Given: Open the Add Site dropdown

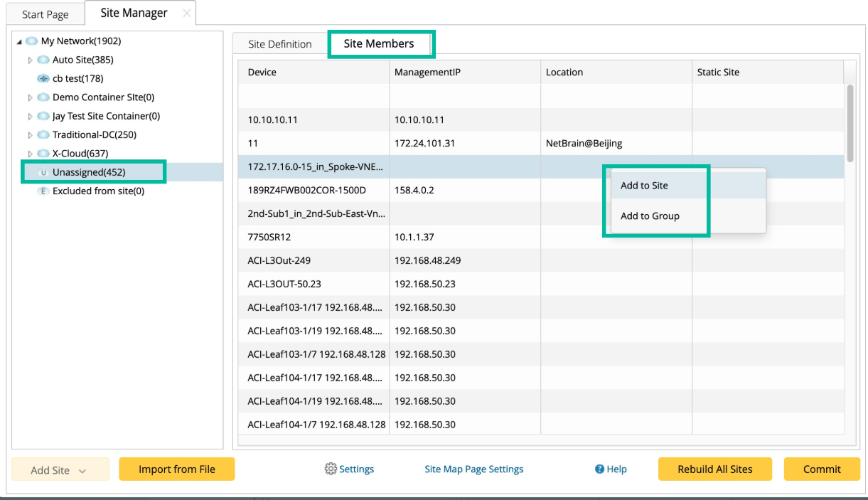Looking at the screenshot, I should coord(60,470).
